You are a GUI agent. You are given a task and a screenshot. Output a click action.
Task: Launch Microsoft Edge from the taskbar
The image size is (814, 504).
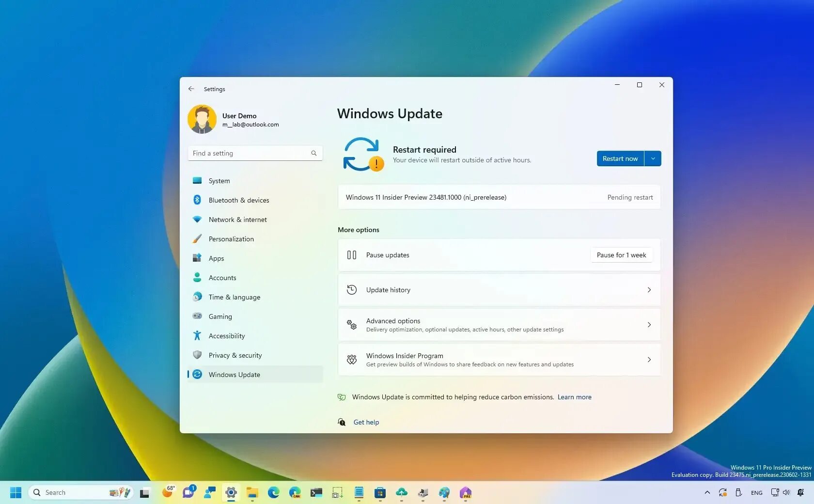[274, 492]
